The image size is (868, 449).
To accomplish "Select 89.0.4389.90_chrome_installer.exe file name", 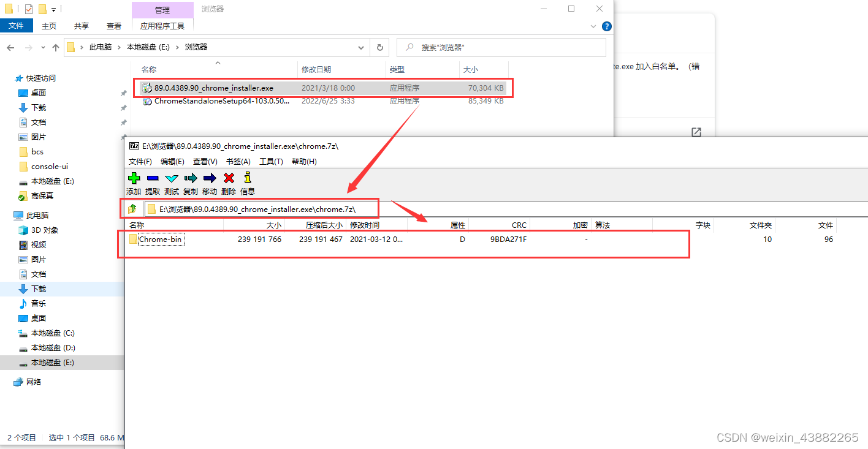I will tap(214, 88).
